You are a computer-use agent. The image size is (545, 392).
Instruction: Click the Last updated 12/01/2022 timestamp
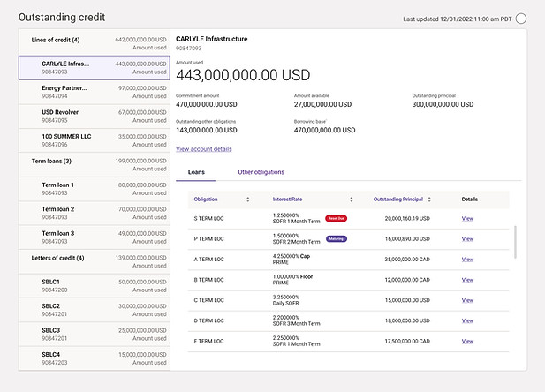[458, 19]
